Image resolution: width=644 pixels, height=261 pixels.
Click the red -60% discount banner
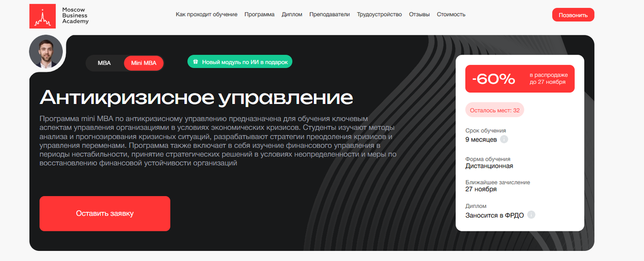pos(519,79)
